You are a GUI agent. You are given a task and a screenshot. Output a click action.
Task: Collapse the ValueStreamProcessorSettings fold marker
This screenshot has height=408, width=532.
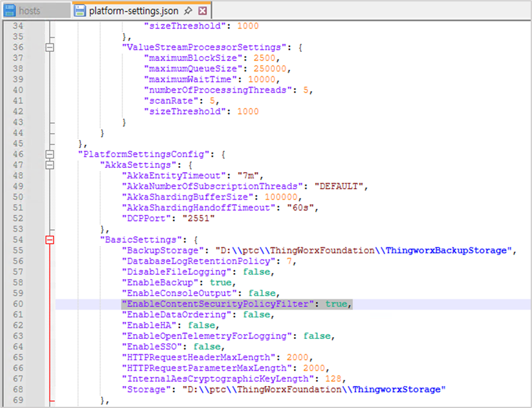[49, 47]
